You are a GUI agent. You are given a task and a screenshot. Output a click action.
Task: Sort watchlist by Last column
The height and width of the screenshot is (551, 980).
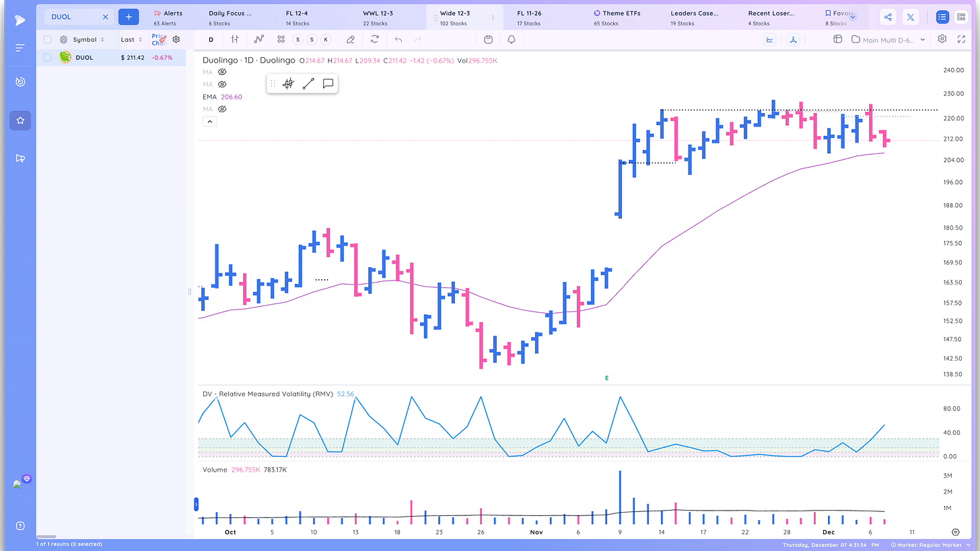[x=131, y=40]
